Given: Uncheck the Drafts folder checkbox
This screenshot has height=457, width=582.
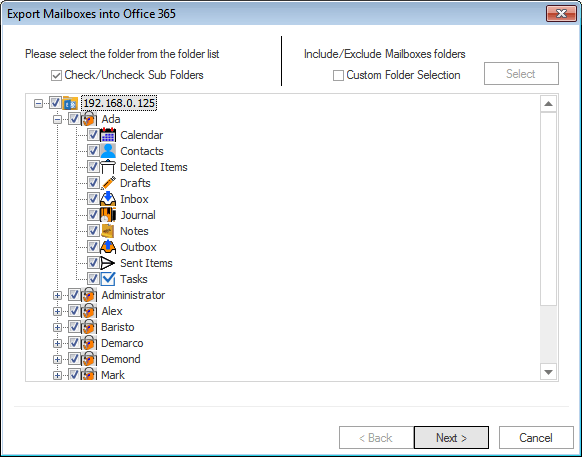Looking at the screenshot, I should [x=93, y=183].
